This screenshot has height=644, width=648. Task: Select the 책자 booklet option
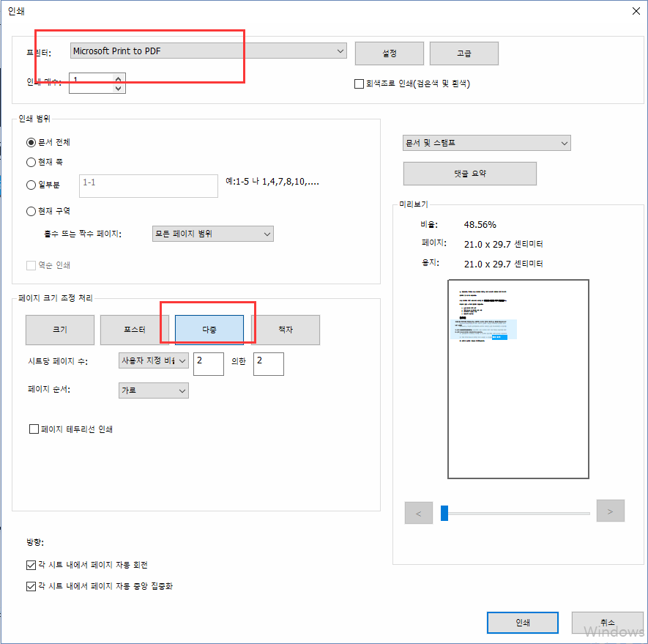point(285,330)
